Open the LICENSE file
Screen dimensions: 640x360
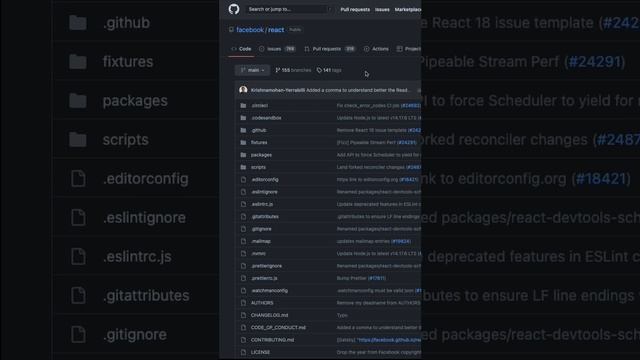(260, 352)
